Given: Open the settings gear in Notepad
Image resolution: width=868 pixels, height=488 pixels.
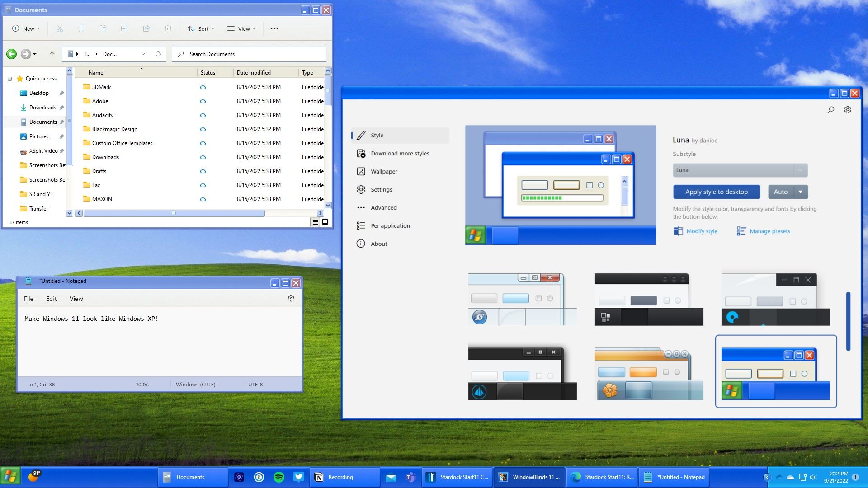Looking at the screenshot, I should click(x=291, y=298).
